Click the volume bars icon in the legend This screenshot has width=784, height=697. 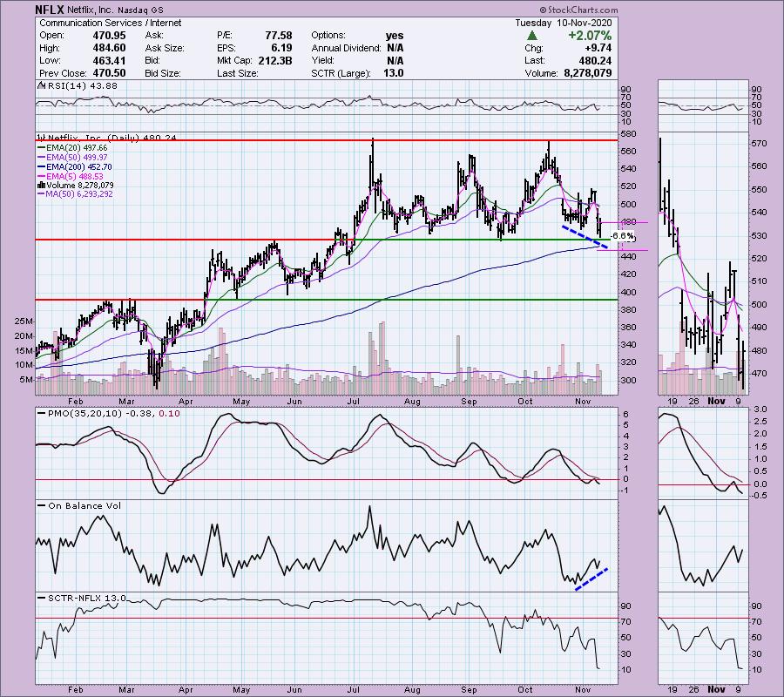(x=41, y=185)
